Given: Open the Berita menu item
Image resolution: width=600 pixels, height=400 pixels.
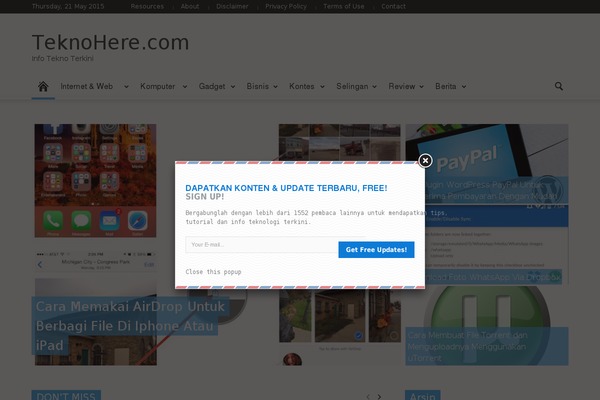Looking at the screenshot, I should [x=445, y=87].
